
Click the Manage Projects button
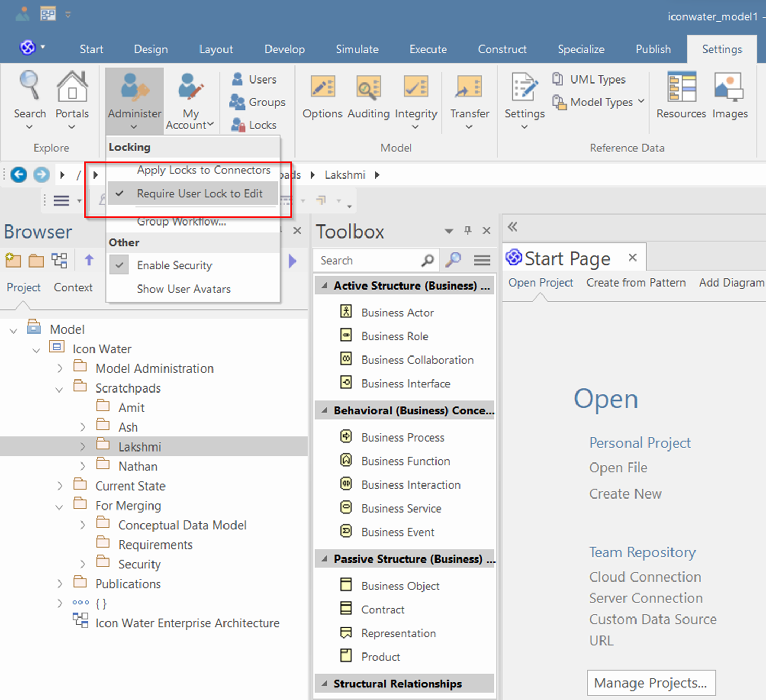point(651,683)
